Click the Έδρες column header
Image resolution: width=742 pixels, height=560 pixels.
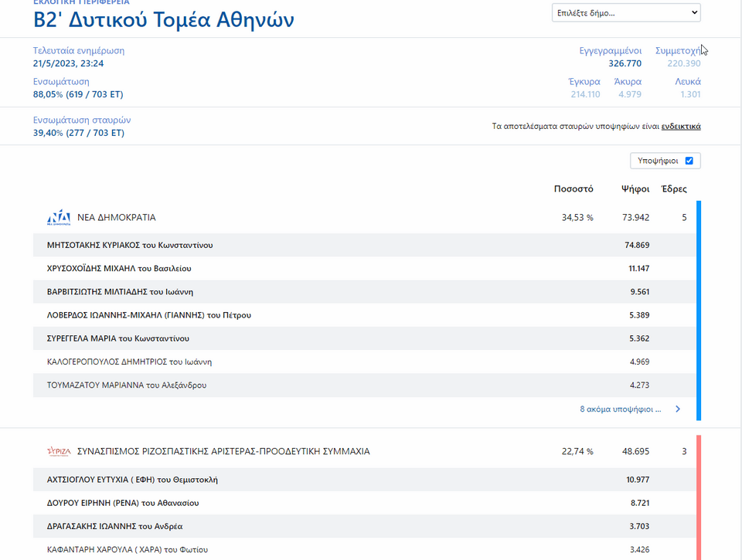674,188
